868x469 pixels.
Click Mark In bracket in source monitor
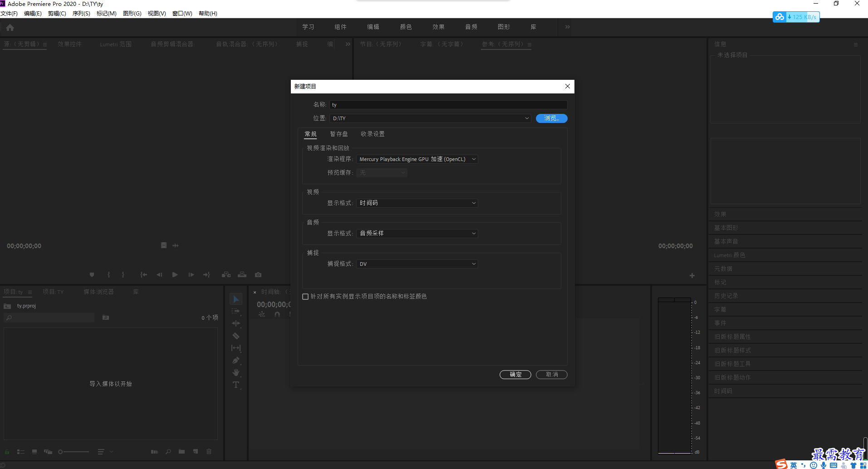108,275
